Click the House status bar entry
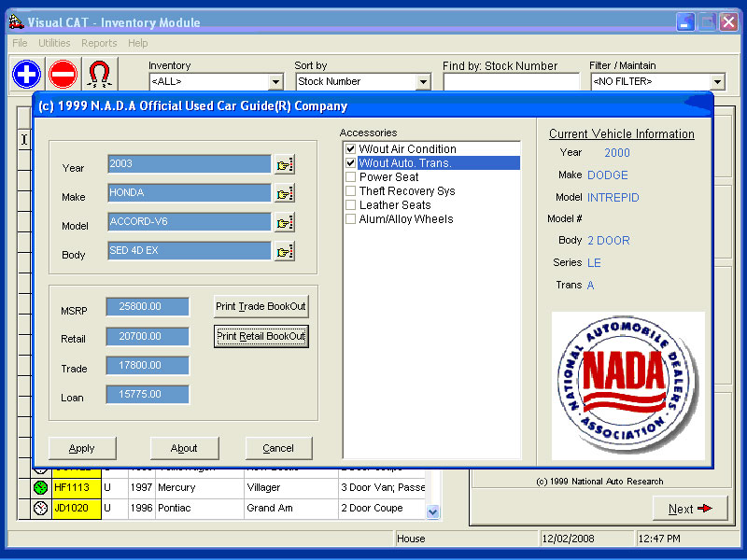Viewport: 747px width, 560px height. tap(411, 539)
